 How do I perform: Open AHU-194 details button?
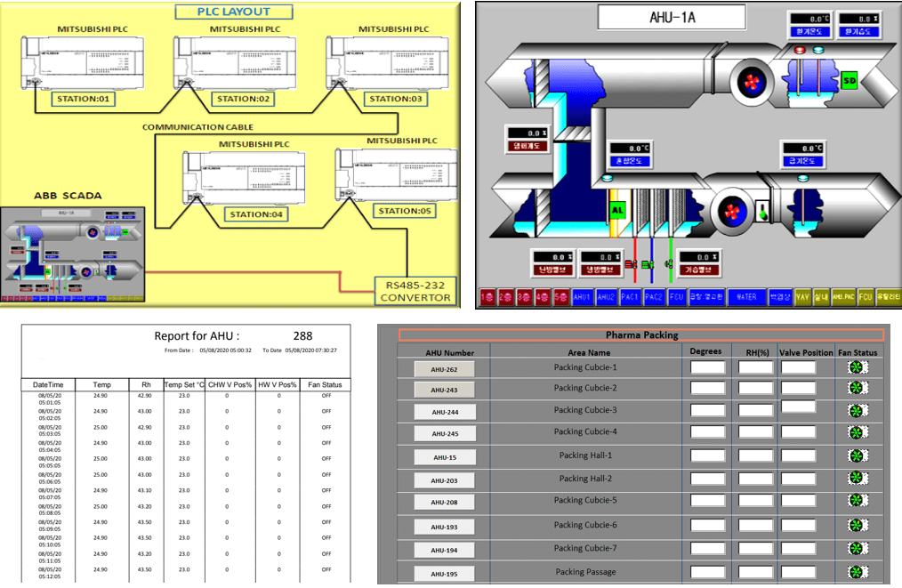[445, 550]
